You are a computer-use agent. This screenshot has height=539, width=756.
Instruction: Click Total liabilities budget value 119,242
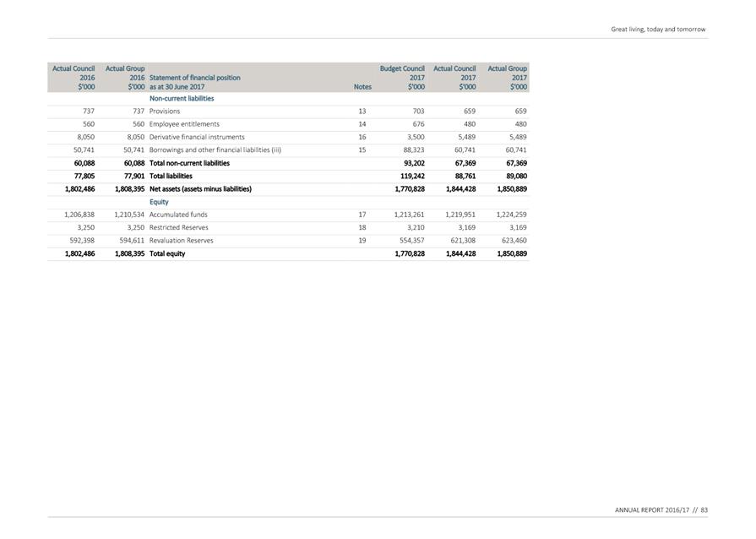[413, 177]
